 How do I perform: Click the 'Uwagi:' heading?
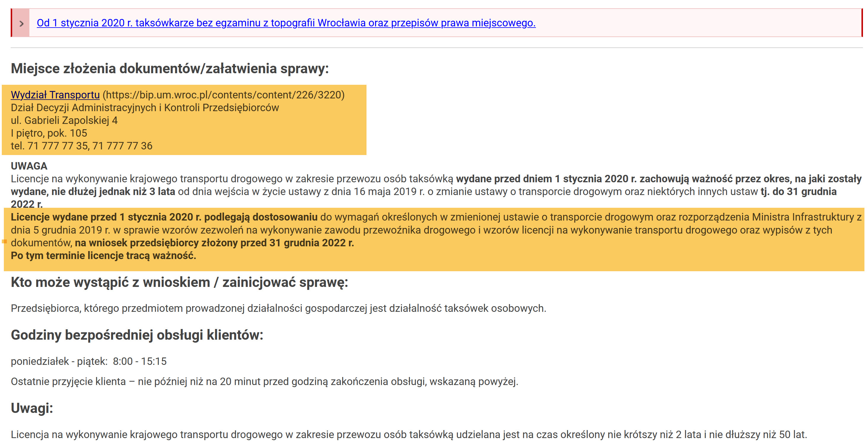(x=32, y=408)
